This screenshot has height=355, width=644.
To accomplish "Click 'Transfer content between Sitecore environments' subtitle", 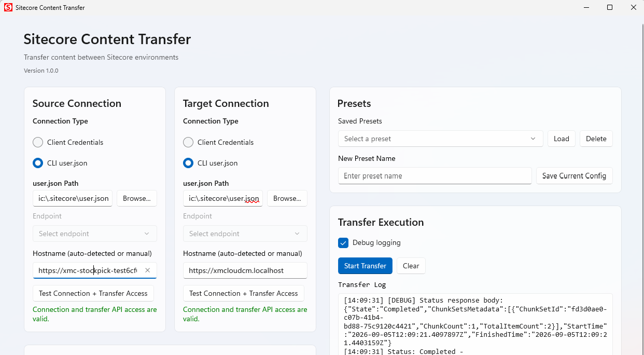I will pyautogui.click(x=101, y=57).
